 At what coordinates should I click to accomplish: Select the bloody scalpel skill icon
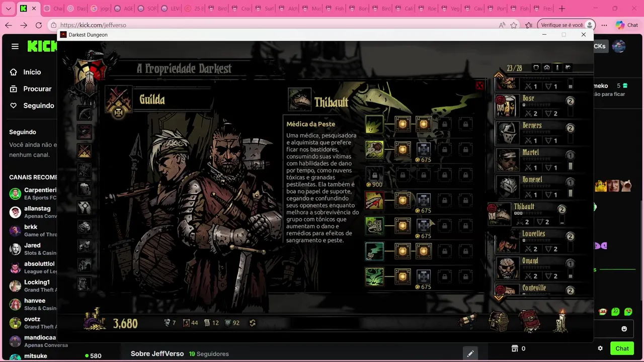tap(374, 201)
